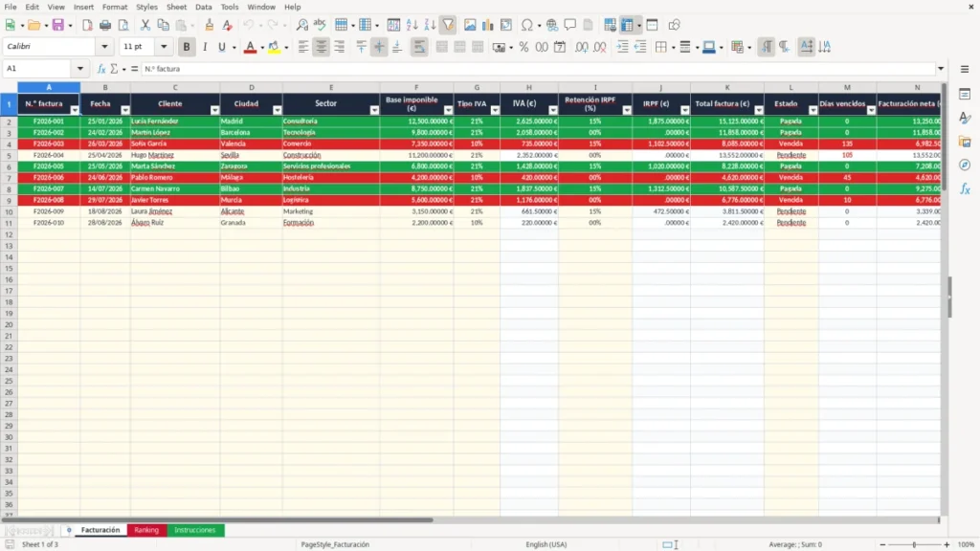The height and width of the screenshot is (551, 980).
Task: Click the Insert image icon
Action: pos(470,25)
